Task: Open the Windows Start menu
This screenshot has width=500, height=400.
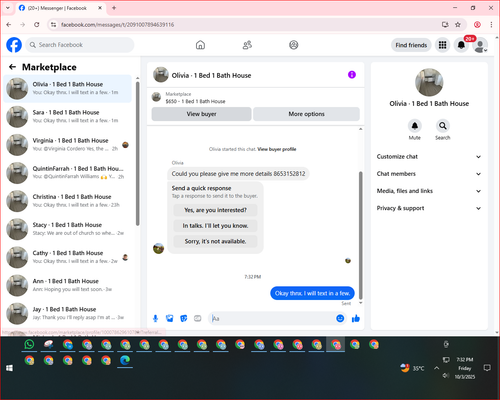Action: pos(9,368)
